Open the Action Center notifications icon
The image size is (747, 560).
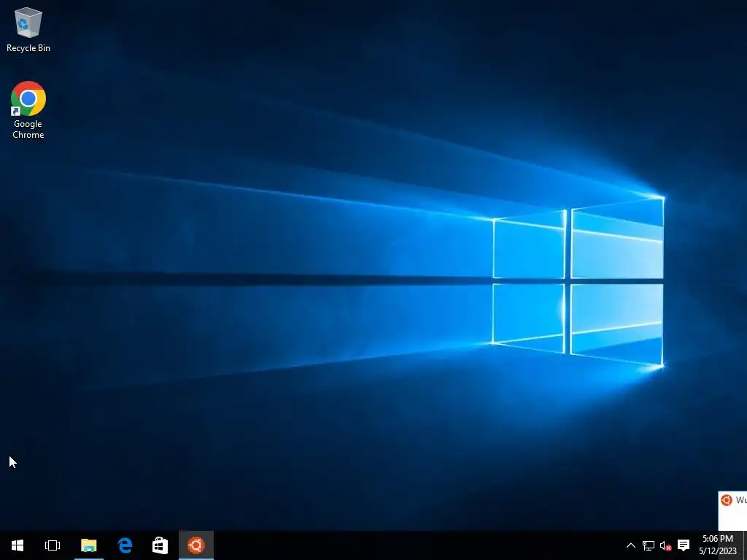[684, 545]
